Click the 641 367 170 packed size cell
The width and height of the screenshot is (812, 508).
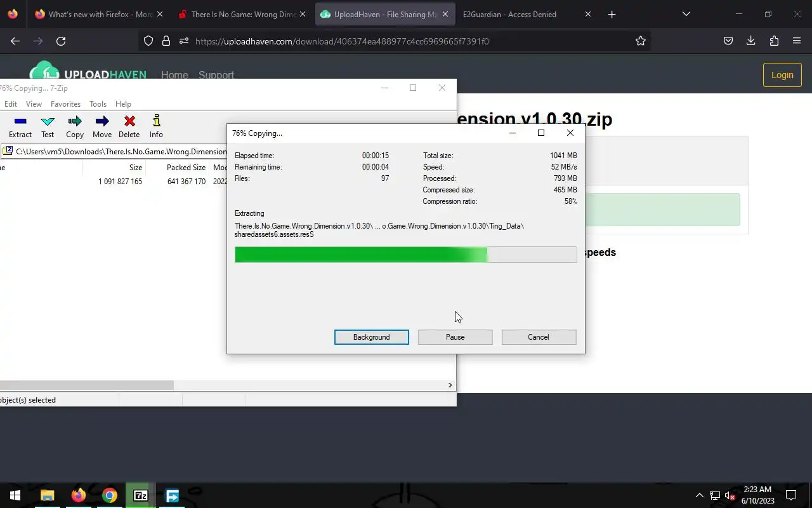coord(187,182)
